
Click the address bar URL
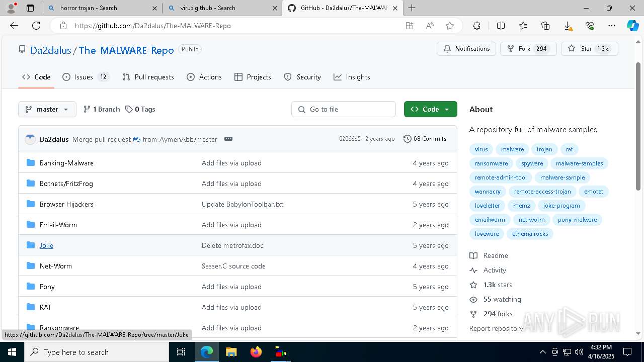pyautogui.click(x=153, y=26)
